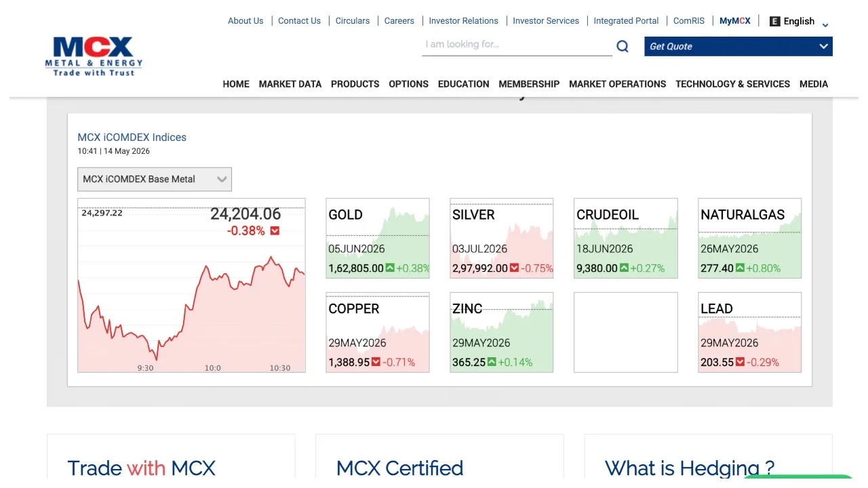The height and width of the screenshot is (488, 868).
Task: Open the English language dropdown chevron
Action: pos(825,25)
